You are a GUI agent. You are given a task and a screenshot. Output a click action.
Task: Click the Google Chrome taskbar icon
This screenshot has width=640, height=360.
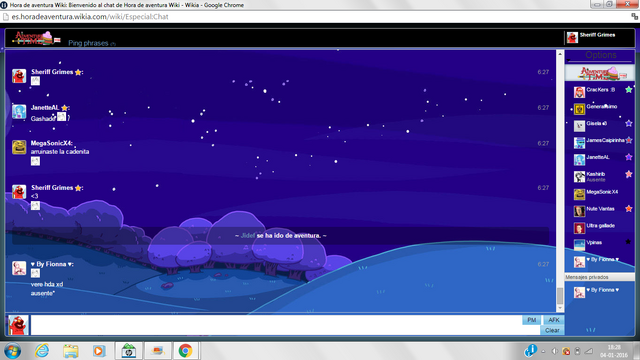(185, 351)
